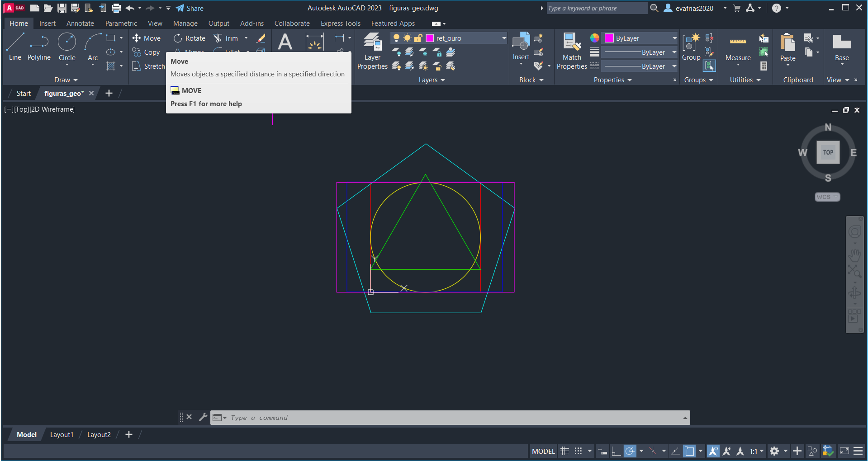
Task: Click the Share button
Action: click(190, 8)
